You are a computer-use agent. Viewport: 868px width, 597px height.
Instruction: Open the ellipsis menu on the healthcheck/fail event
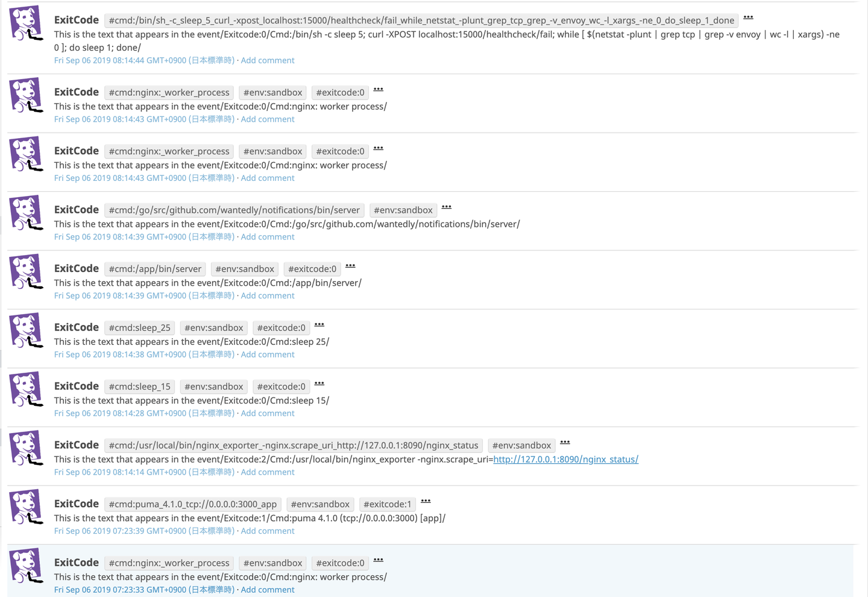click(x=748, y=17)
